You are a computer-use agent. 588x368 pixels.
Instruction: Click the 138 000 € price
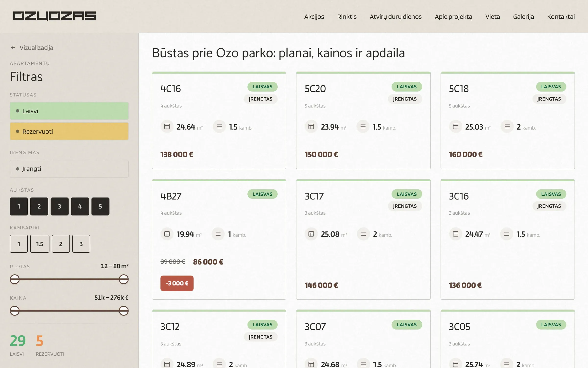pyautogui.click(x=177, y=154)
